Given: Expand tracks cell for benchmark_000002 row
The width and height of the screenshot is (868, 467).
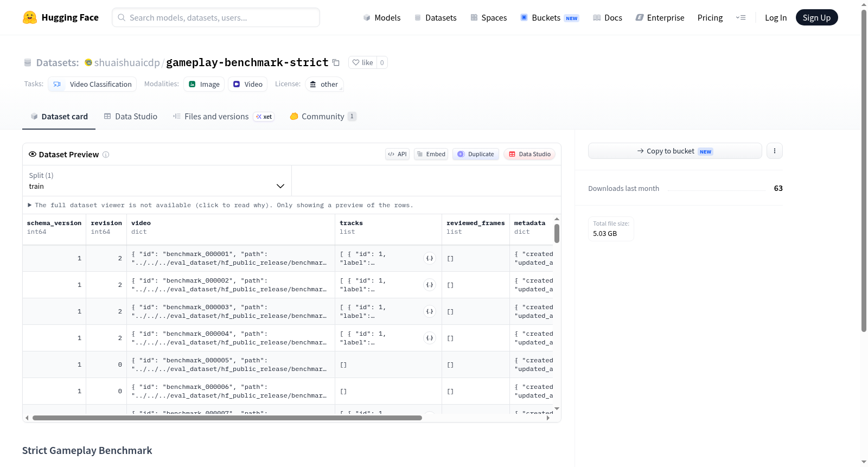Looking at the screenshot, I should pyautogui.click(x=430, y=285).
